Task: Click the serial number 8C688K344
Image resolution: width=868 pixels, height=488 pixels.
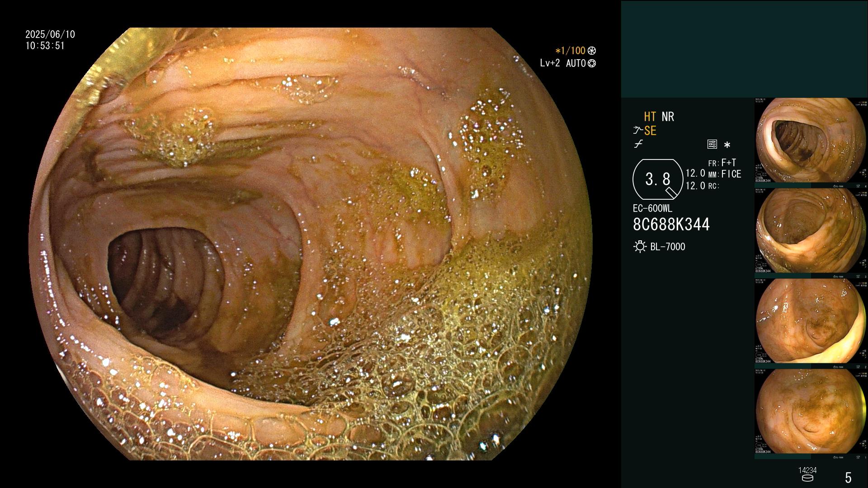Action: click(x=671, y=225)
